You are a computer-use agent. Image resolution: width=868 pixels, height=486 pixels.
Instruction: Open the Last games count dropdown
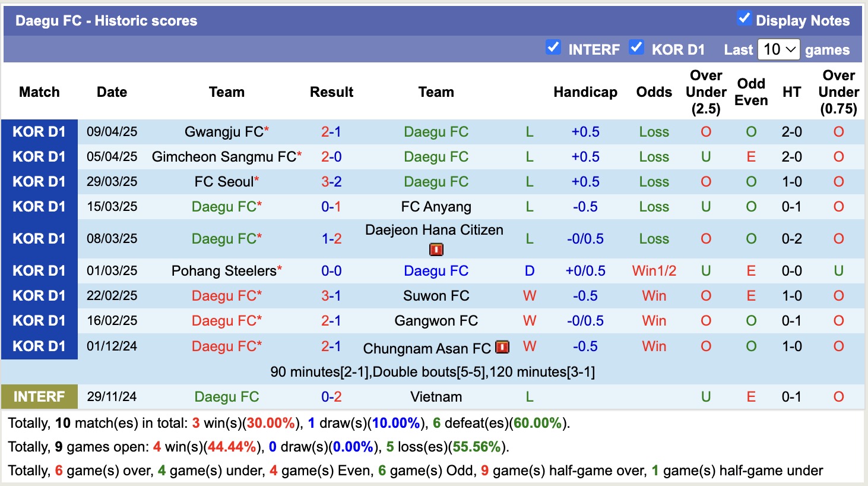[x=780, y=49]
